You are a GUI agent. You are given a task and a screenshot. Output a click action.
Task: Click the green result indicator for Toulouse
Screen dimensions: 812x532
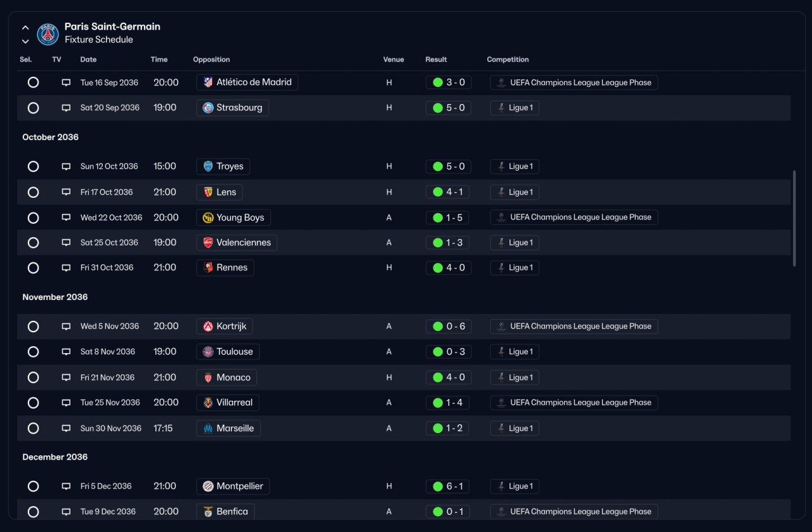438,352
